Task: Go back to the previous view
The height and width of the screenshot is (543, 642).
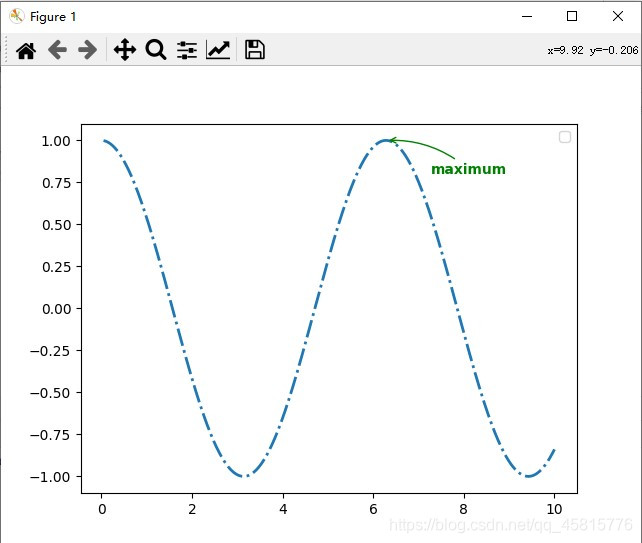Action: pyautogui.click(x=57, y=50)
